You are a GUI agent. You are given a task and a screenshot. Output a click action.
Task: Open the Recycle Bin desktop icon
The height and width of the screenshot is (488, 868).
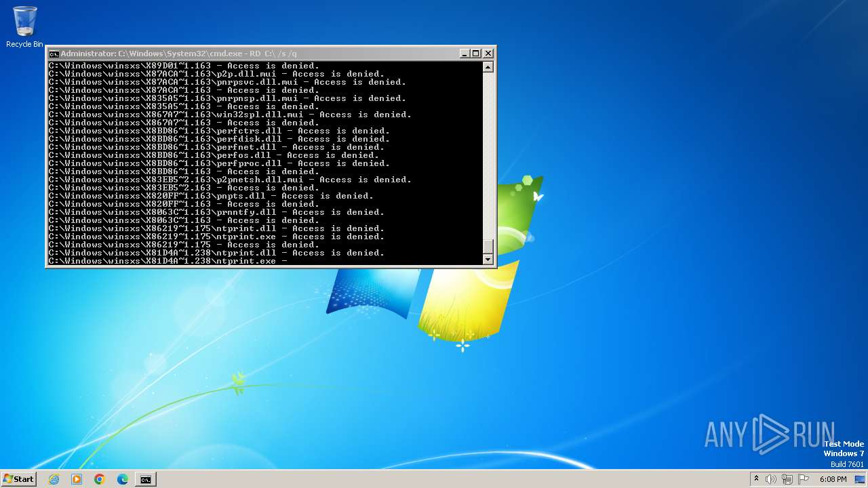tap(24, 27)
